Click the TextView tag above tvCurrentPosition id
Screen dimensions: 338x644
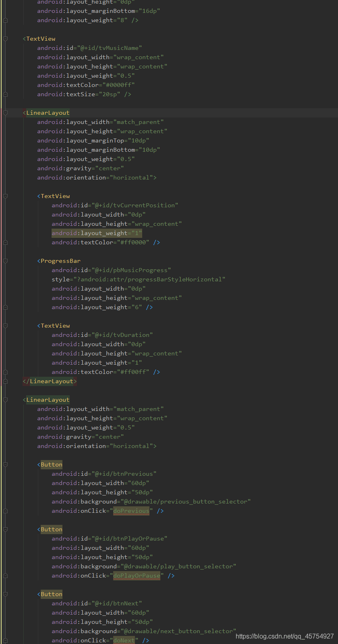coord(55,196)
